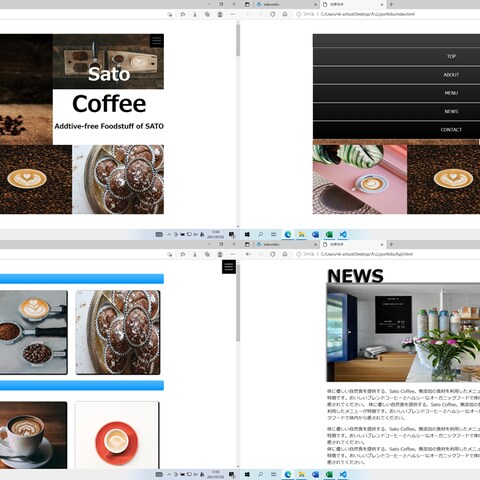Launch Excel from taskbar beneath pink table photo
This screenshot has height=480, width=480.
tap(329, 235)
